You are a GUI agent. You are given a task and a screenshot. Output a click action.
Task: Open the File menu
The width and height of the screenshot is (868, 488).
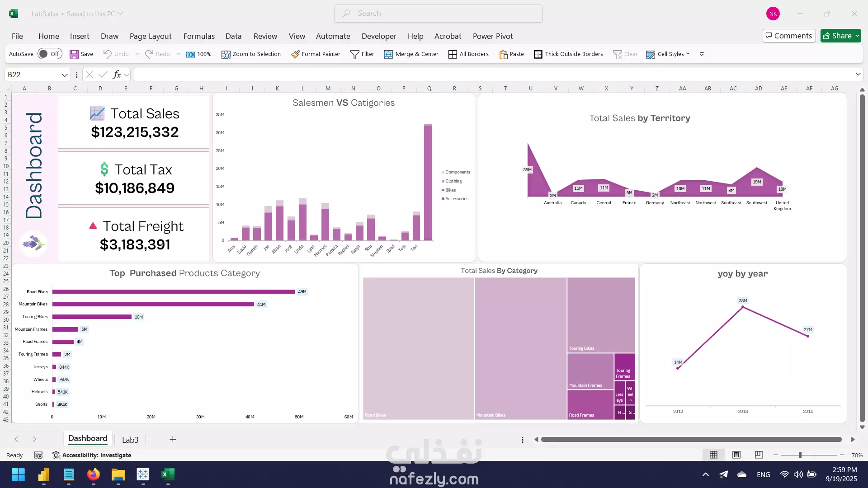point(17,36)
